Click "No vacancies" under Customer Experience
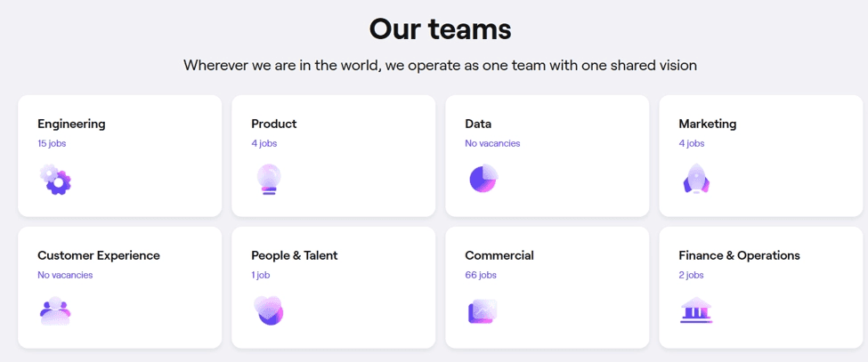 tap(65, 275)
